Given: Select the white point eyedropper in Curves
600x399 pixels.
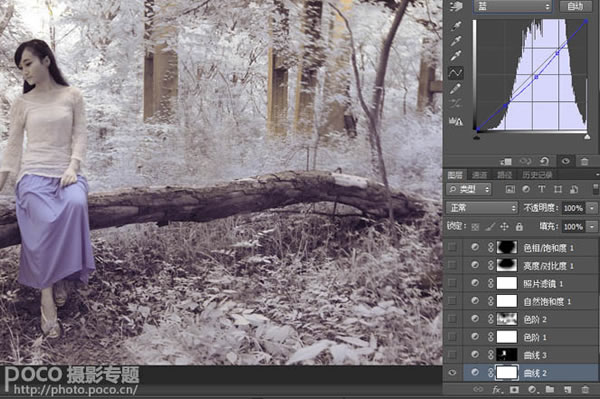Looking at the screenshot, I should pos(456,56).
